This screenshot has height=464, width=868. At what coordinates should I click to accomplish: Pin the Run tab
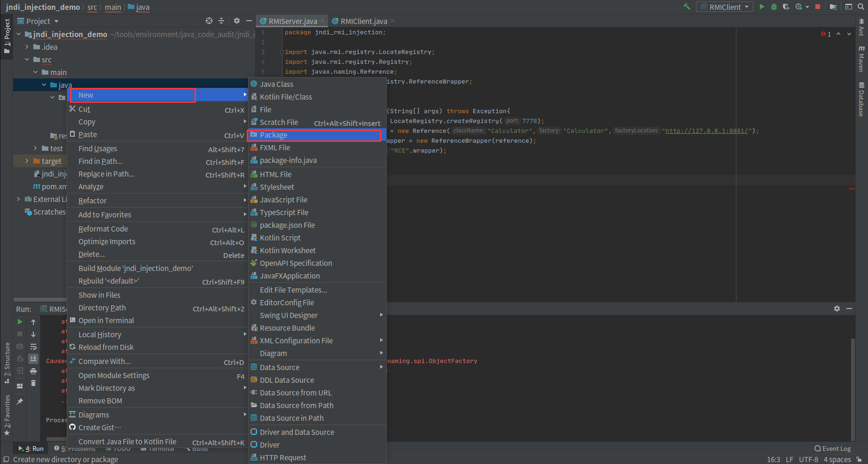click(20, 402)
